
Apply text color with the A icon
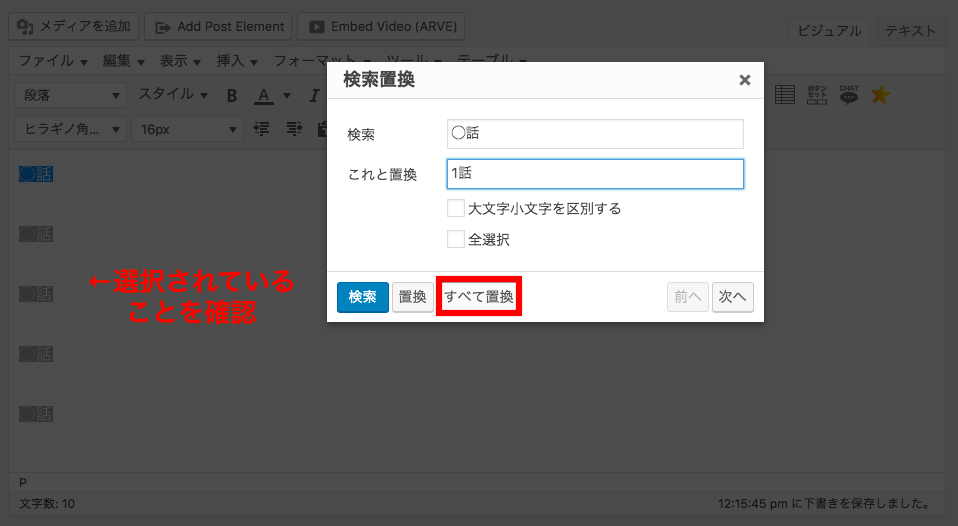263,95
